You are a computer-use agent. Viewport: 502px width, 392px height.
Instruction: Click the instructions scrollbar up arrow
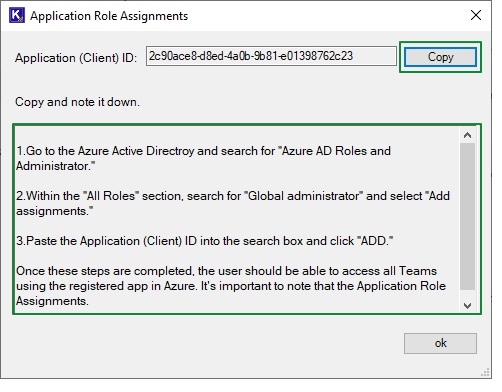tap(467, 135)
